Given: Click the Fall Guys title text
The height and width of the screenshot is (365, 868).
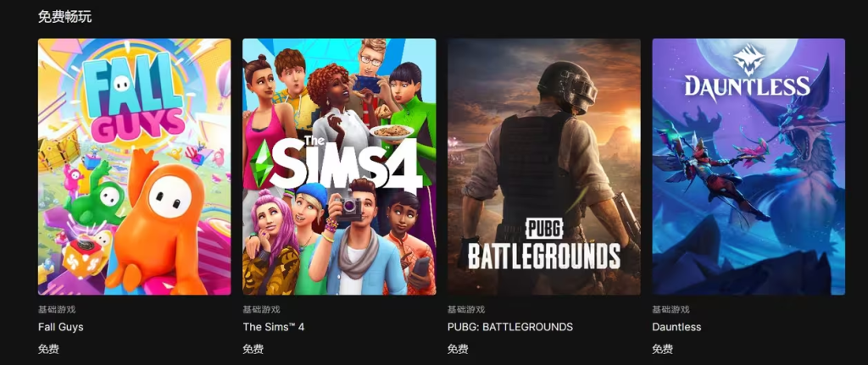Looking at the screenshot, I should pos(61,327).
